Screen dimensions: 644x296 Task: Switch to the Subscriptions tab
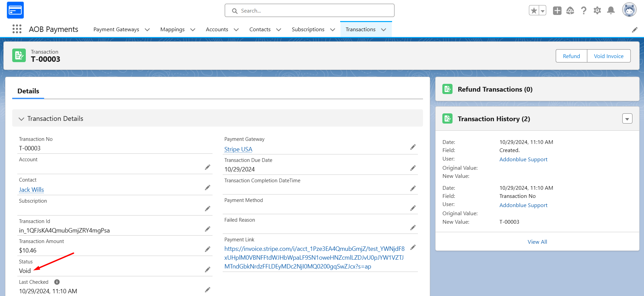coord(308,30)
